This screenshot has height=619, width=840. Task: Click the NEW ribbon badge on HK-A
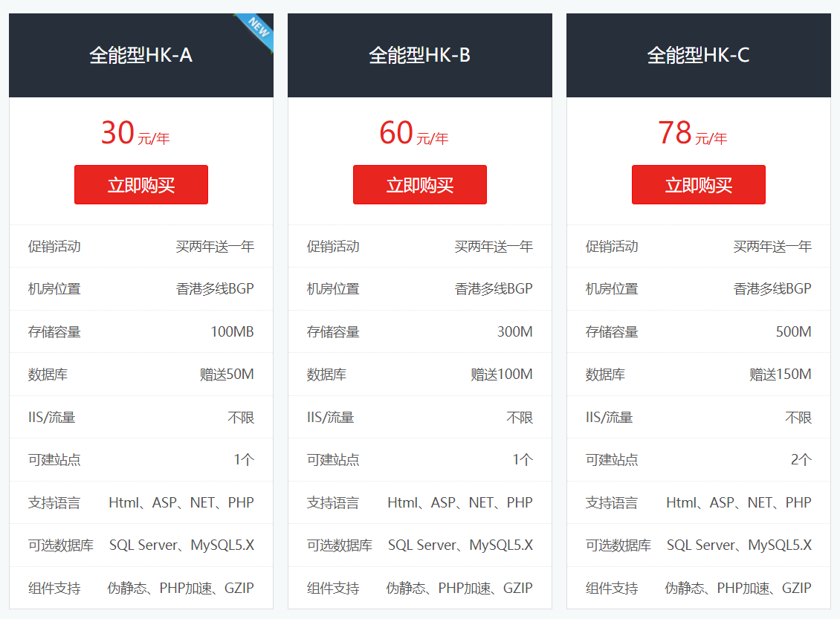click(258, 29)
